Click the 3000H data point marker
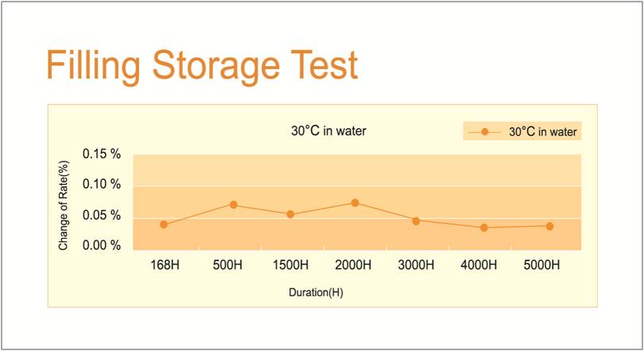This screenshot has height=351, width=644. (x=416, y=220)
